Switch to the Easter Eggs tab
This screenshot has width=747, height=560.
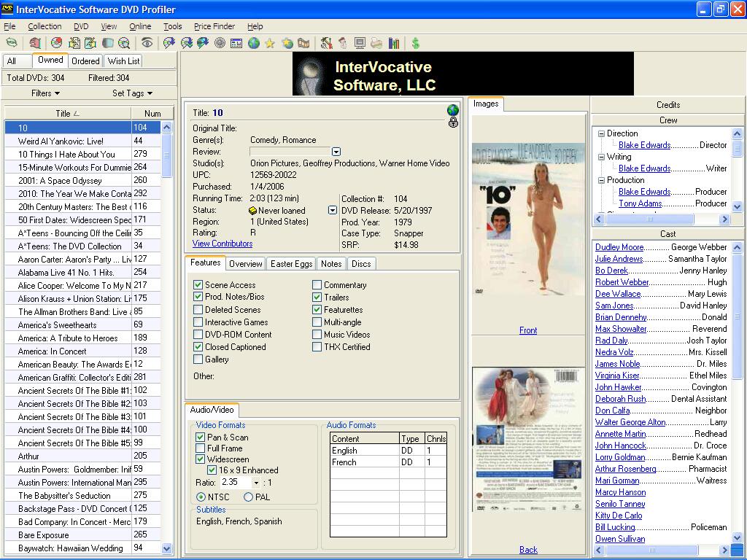click(x=292, y=264)
